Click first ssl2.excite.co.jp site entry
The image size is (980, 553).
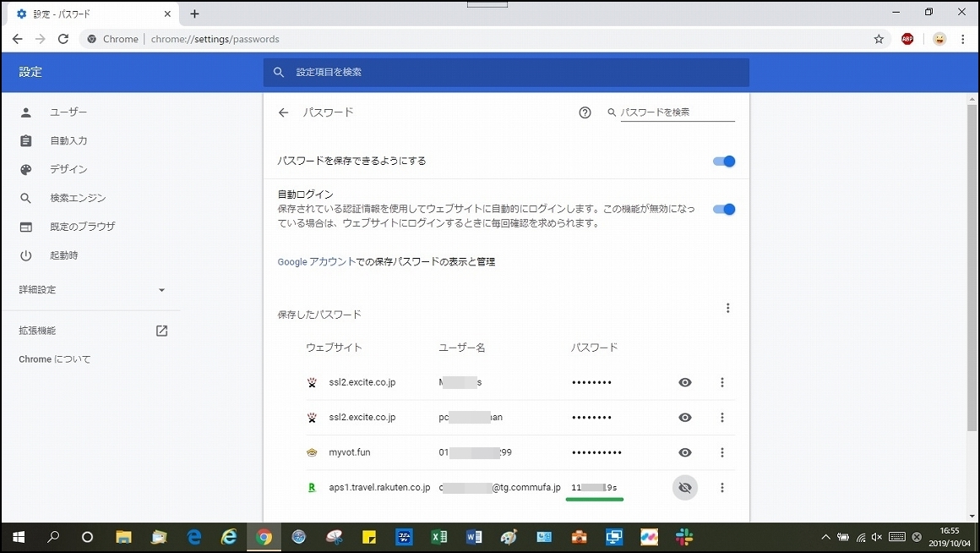coord(362,382)
